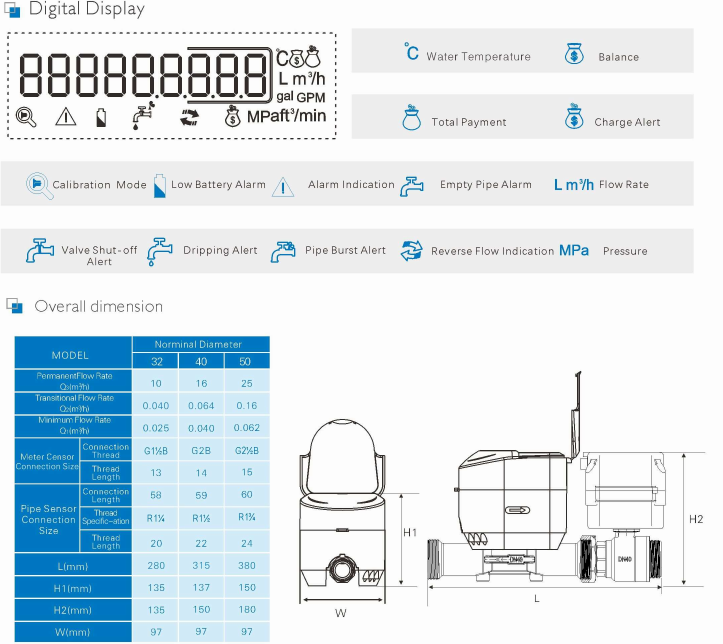Select the Pipe Burst Alert icon

[284, 251]
